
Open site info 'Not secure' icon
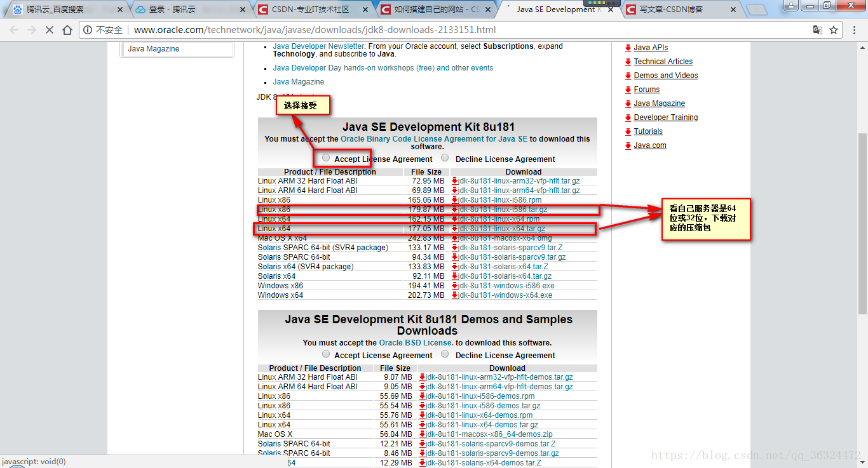[88, 30]
